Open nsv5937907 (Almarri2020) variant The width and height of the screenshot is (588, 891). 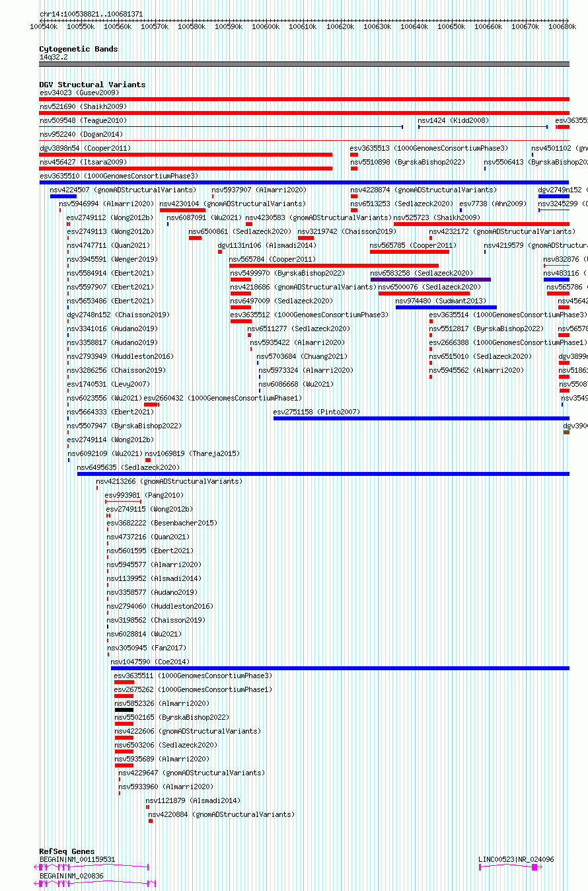pos(258,190)
